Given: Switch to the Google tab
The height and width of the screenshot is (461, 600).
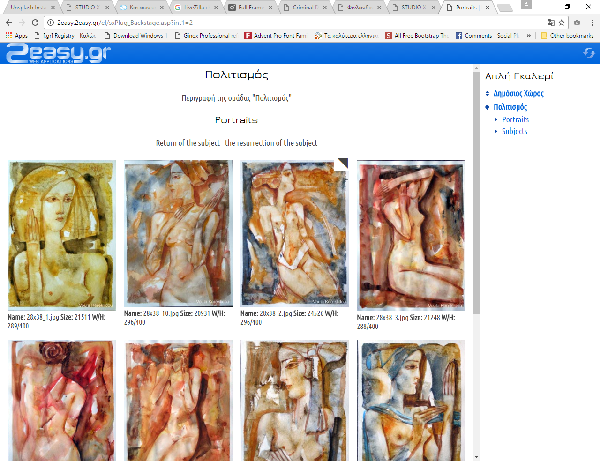Looking at the screenshot, I should (195, 7).
